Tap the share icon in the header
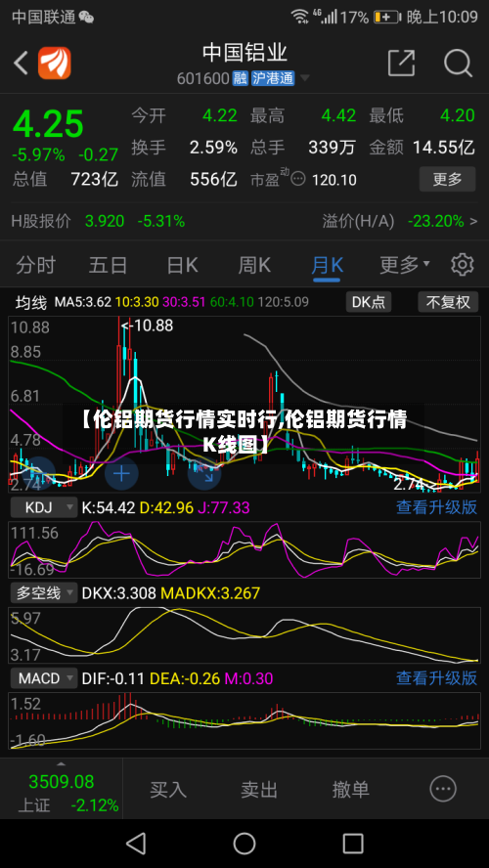Viewport: 489px width, 868px height. [x=402, y=63]
